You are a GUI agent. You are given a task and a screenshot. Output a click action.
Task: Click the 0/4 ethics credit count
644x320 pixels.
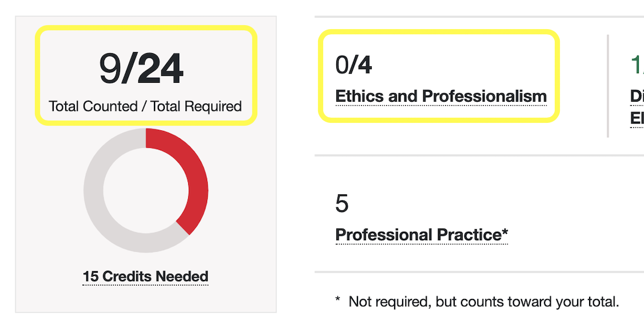coord(353,65)
